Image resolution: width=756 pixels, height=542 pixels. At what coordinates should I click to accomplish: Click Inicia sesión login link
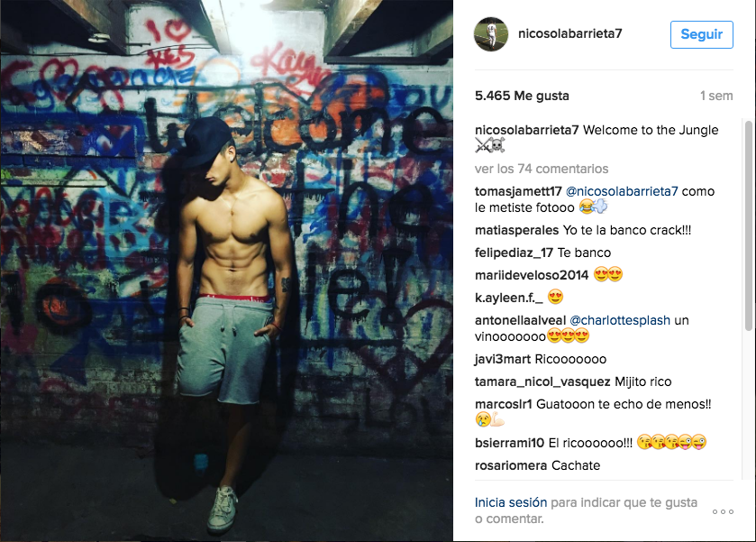tap(511, 502)
